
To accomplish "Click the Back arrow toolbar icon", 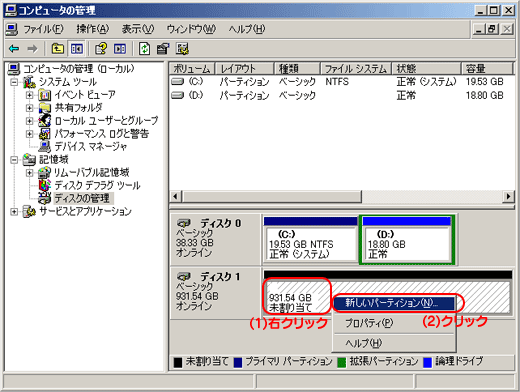I will tap(14, 49).
